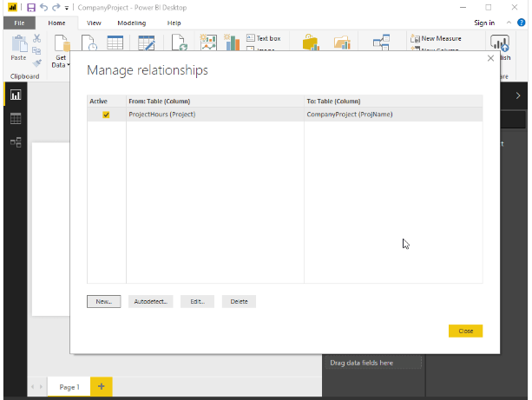Viewport: 532px width, 400px height.
Task: Click the From File folder icon
Action: click(342, 43)
